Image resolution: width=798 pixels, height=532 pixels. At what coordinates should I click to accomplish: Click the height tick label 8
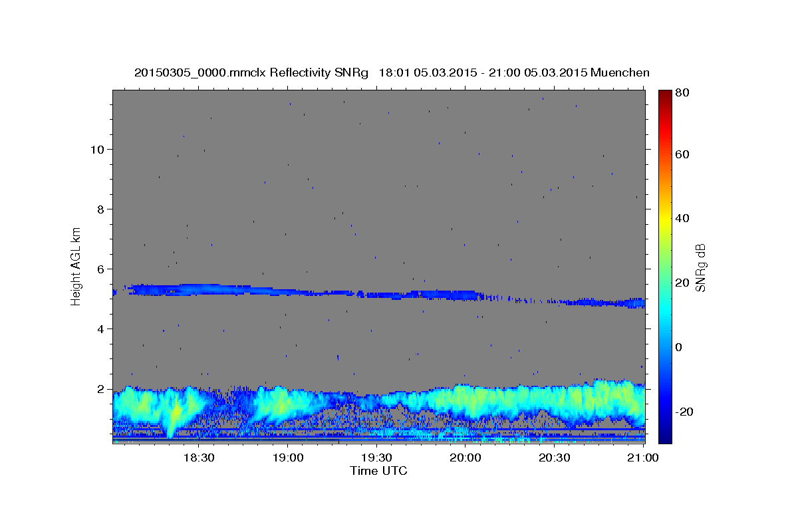pyautogui.click(x=102, y=209)
